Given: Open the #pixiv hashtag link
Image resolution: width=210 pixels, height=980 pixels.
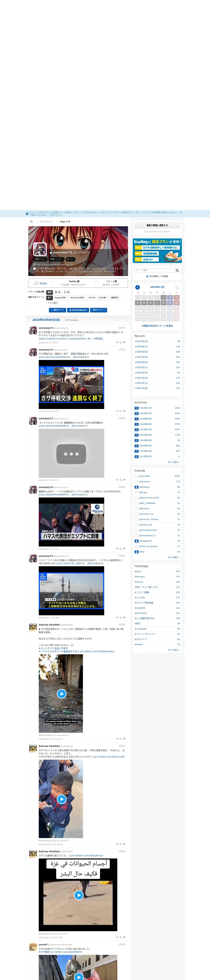Looking at the screenshot, I should pos(138,571).
